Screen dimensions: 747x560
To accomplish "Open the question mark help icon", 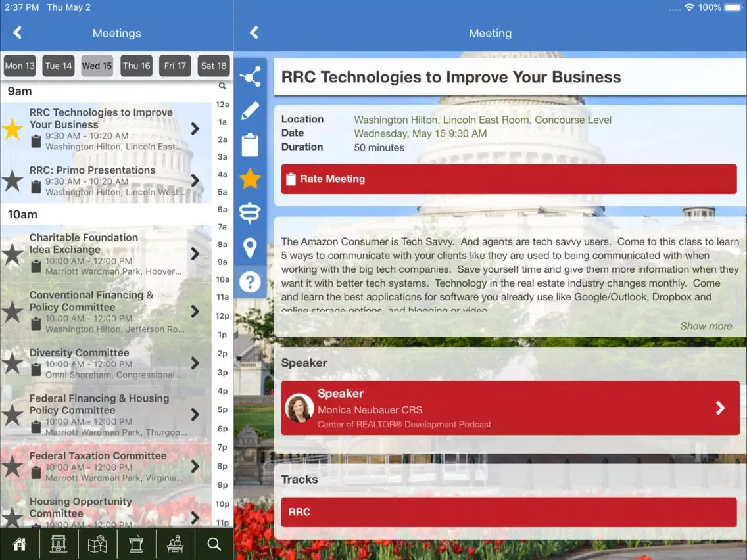I will pyautogui.click(x=250, y=282).
